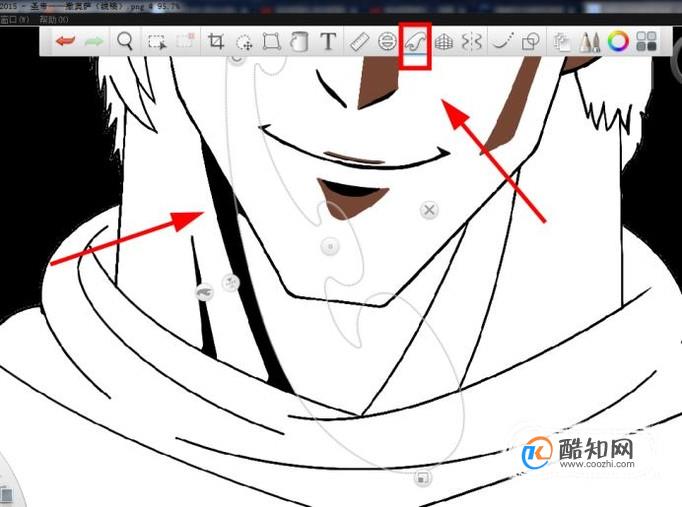Click the green Redo arrow

pos(94,42)
